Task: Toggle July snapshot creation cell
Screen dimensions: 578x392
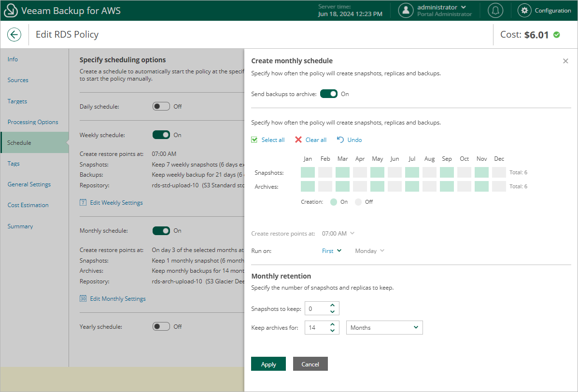Action: pyautogui.click(x=412, y=172)
